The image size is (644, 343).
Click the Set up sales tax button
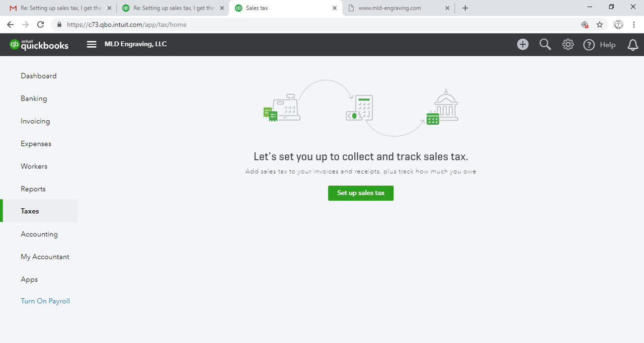point(361,193)
